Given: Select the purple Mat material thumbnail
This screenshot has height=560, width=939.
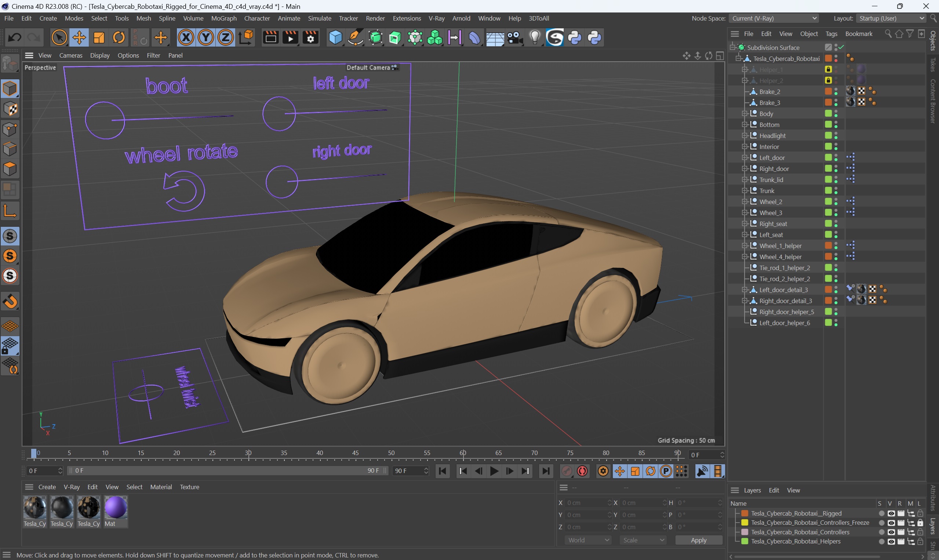Looking at the screenshot, I should [116, 508].
